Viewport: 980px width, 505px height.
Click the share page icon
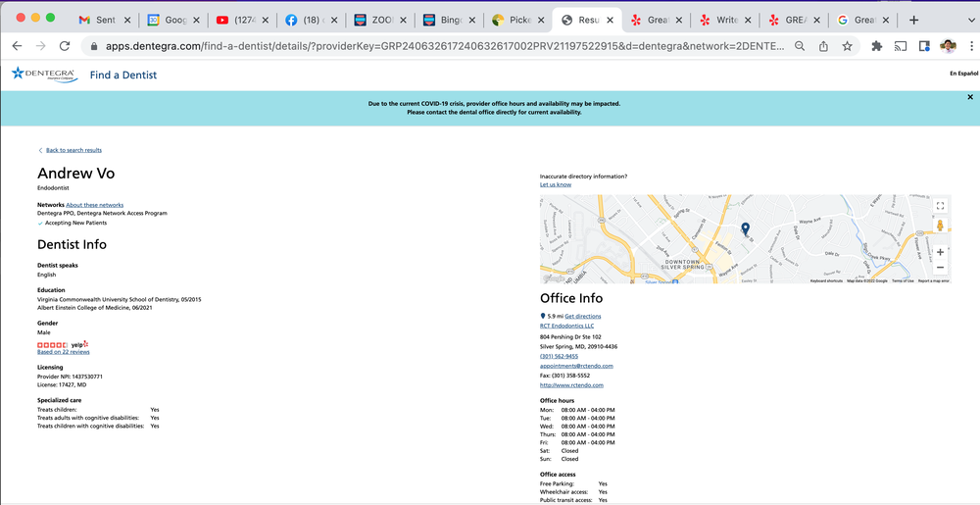tap(824, 46)
